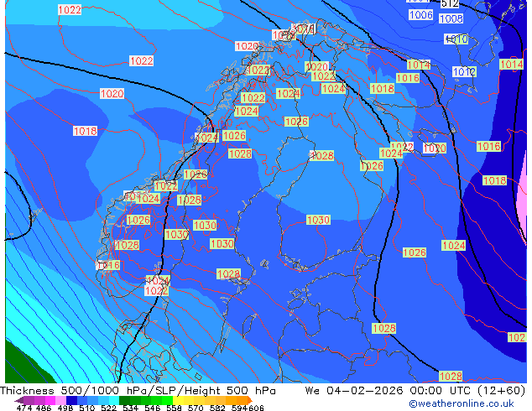
Task: Click the blue "1006" isobar label
Action: [x=420, y=15]
